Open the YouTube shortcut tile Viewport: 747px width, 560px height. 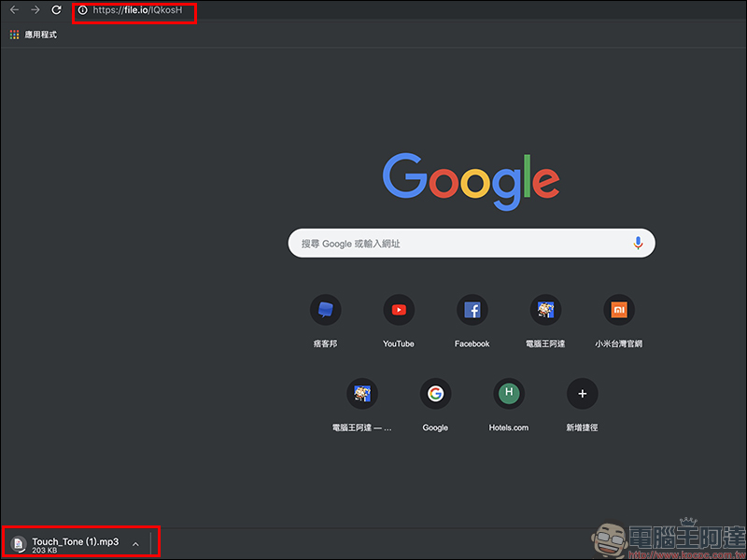tap(399, 321)
